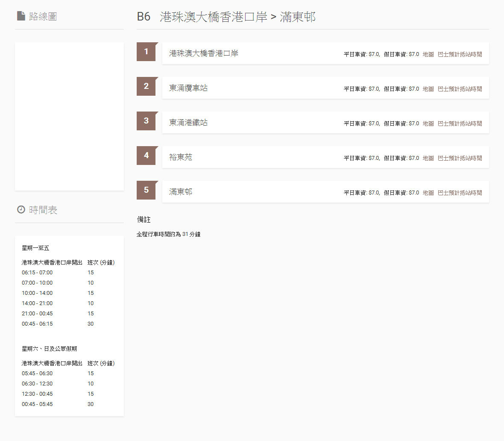This screenshot has width=504, height=441.
Task: Click the 路線圖 heading
Action: [x=43, y=16]
